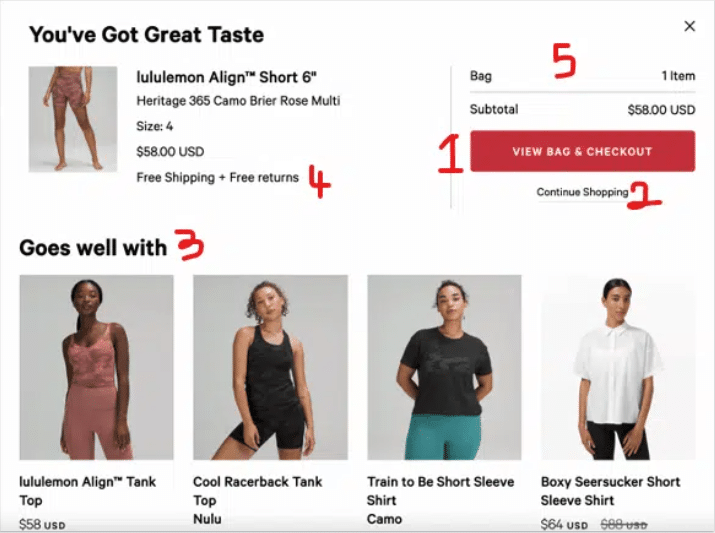
Task: Click the $58 USD Align Tank price
Action: click(x=42, y=524)
